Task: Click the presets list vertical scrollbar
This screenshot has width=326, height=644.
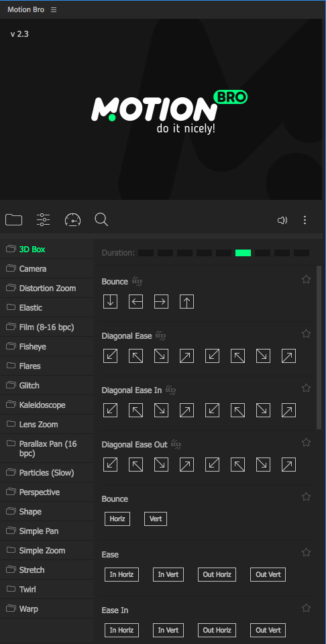Action: click(319, 347)
